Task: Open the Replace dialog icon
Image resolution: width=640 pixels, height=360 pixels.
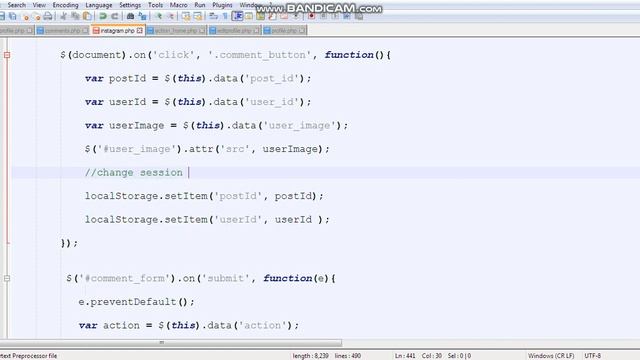Action: click(x=142, y=16)
